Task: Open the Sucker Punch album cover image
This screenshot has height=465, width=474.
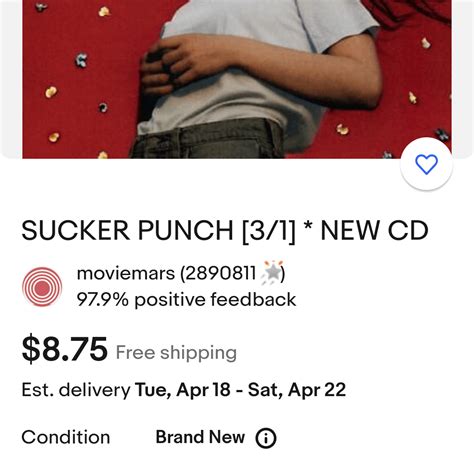Action: [237, 79]
